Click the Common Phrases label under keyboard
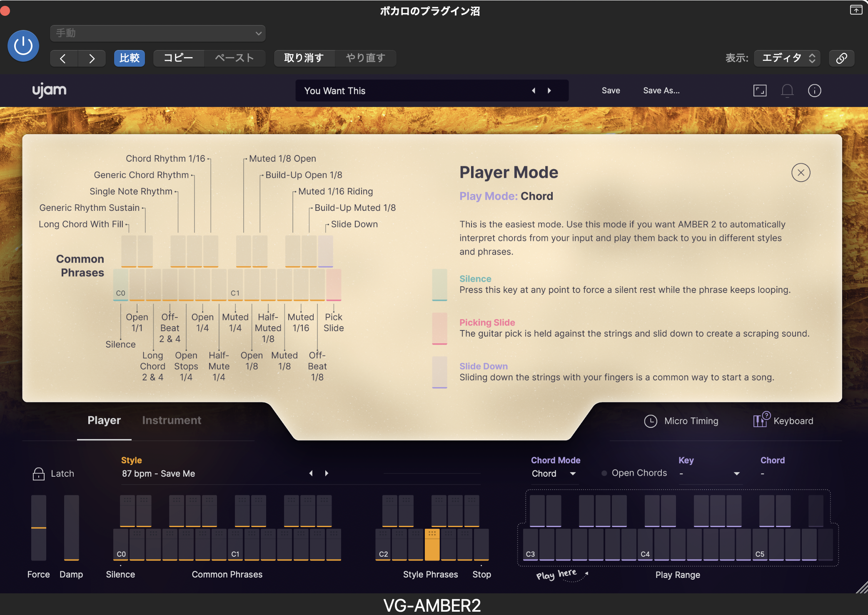 227,575
